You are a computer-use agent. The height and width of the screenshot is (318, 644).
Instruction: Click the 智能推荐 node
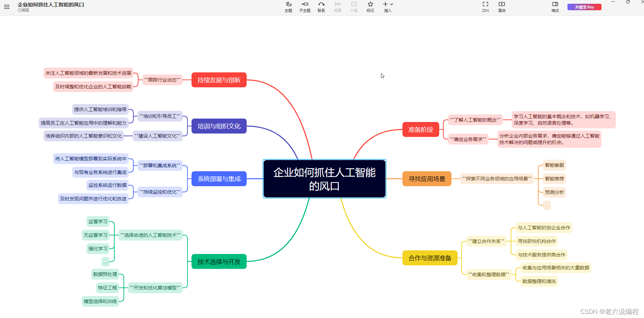point(555,179)
